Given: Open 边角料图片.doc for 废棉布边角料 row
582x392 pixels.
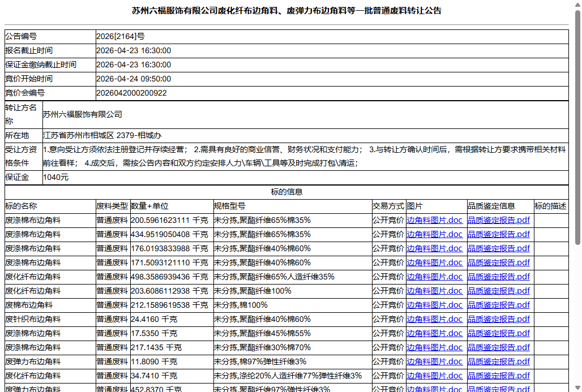Looking at the screenshot, I should coord(434,305).
